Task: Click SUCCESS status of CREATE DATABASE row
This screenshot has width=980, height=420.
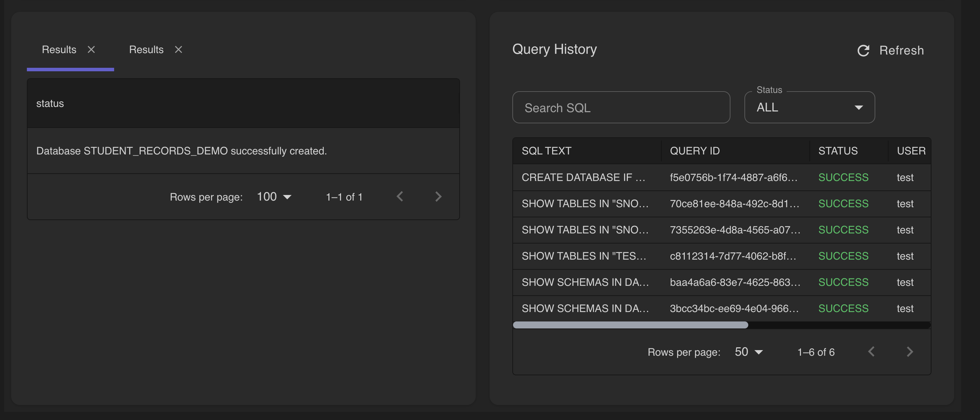Action: [843, 178]
